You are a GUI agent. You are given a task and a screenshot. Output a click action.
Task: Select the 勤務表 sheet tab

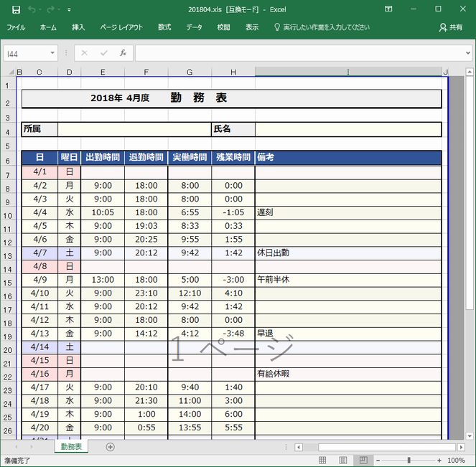(x=71, y=447)
